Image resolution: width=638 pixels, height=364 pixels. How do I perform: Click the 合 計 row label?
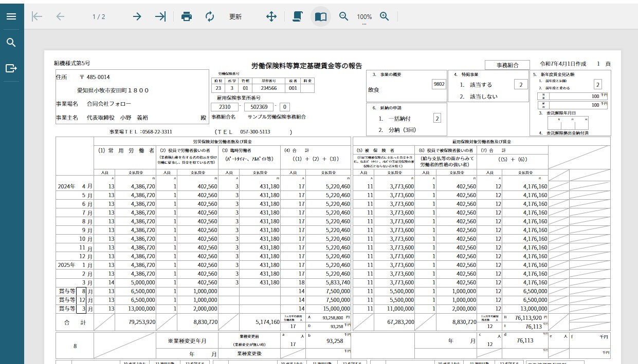point(75,322)
